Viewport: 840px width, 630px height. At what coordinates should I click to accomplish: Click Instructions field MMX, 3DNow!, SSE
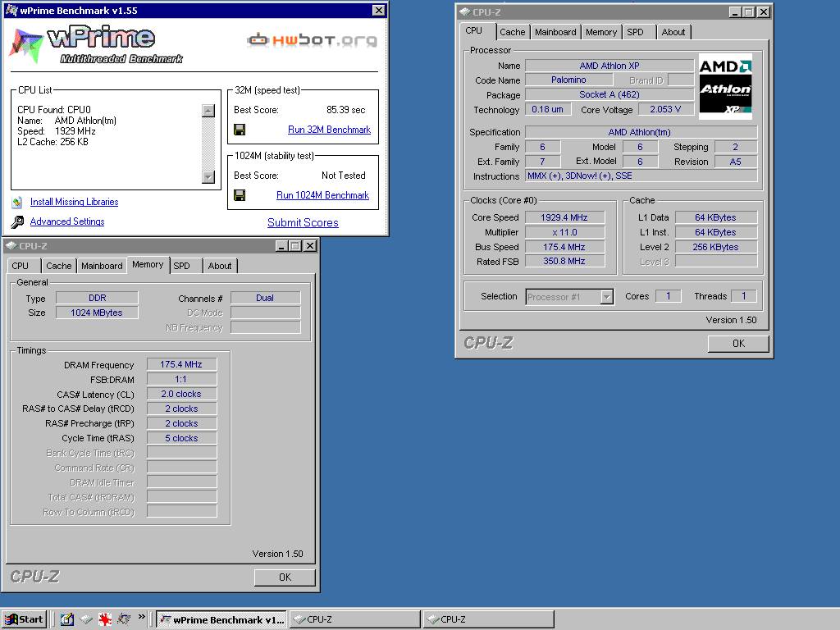point(641,176)
